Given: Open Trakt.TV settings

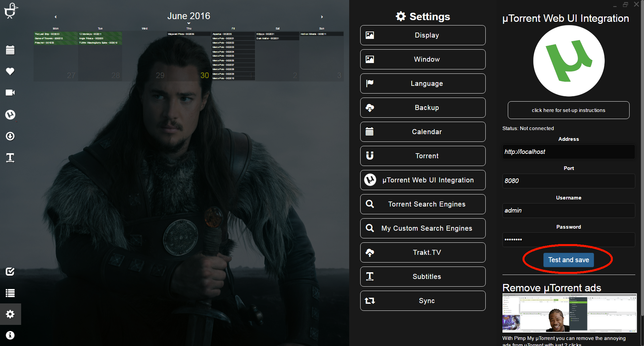Looking at the screenshot, I should point(423,252).
